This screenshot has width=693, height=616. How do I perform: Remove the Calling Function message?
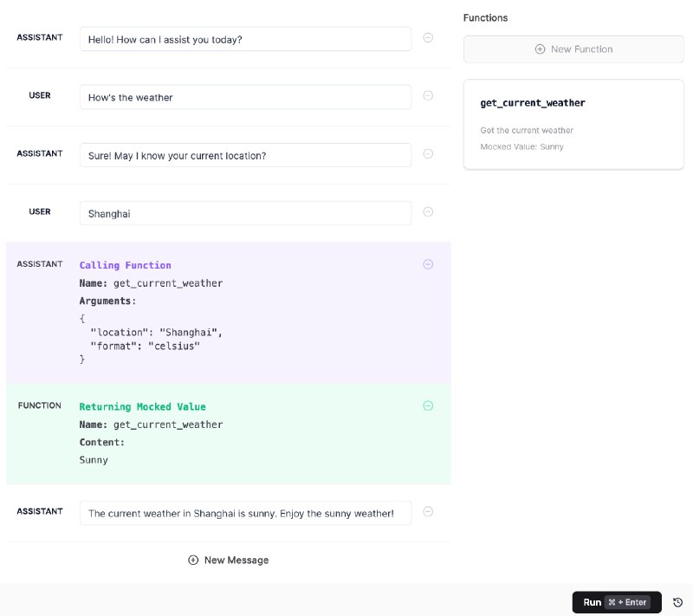click(428, 264)
